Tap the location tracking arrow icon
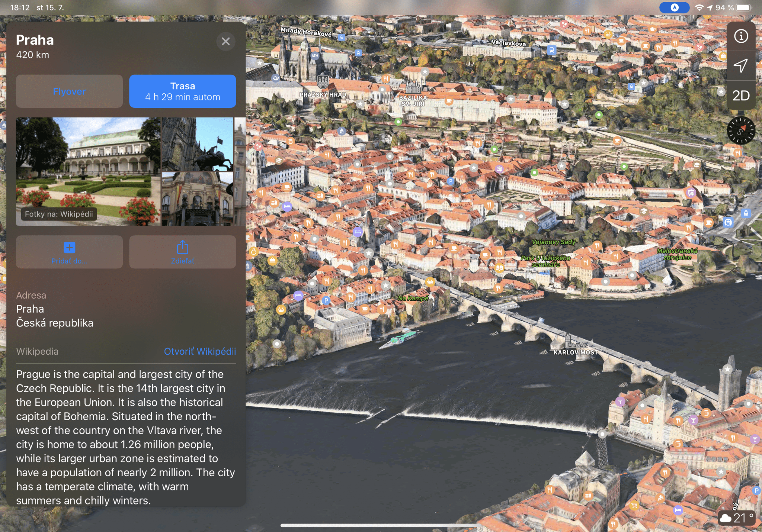 pos(741,65)
